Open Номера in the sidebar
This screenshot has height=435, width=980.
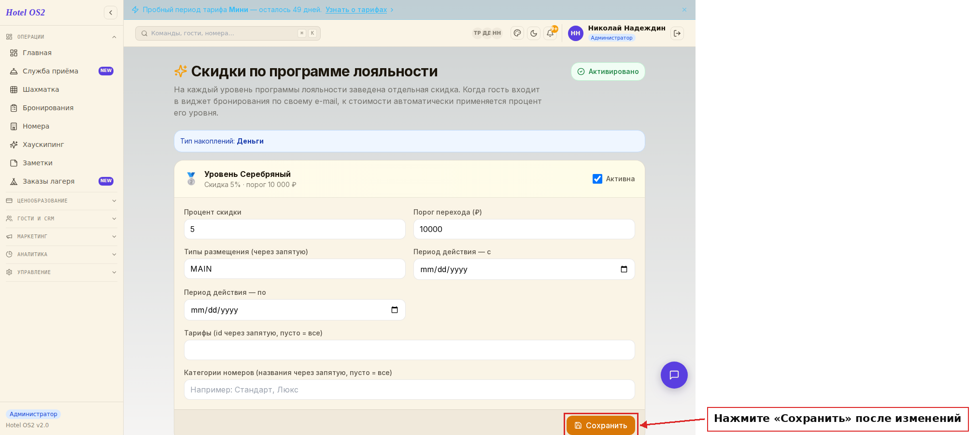[x=61, y=126]
